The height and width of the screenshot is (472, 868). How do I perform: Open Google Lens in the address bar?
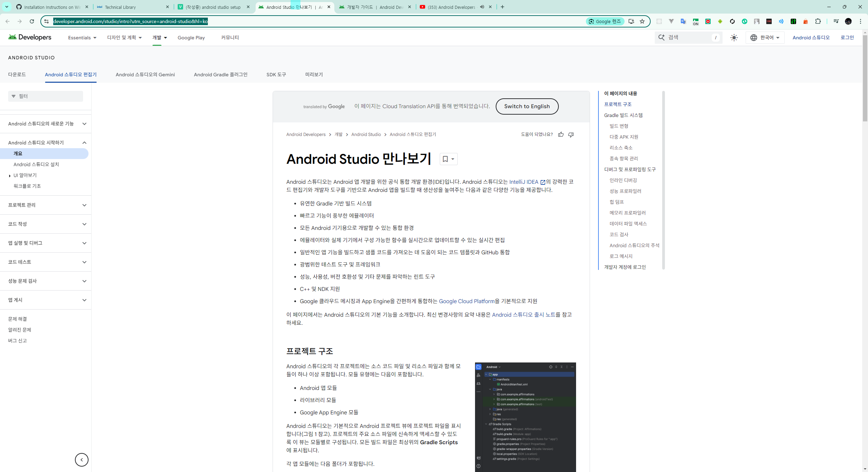click(x=605, y=21)
